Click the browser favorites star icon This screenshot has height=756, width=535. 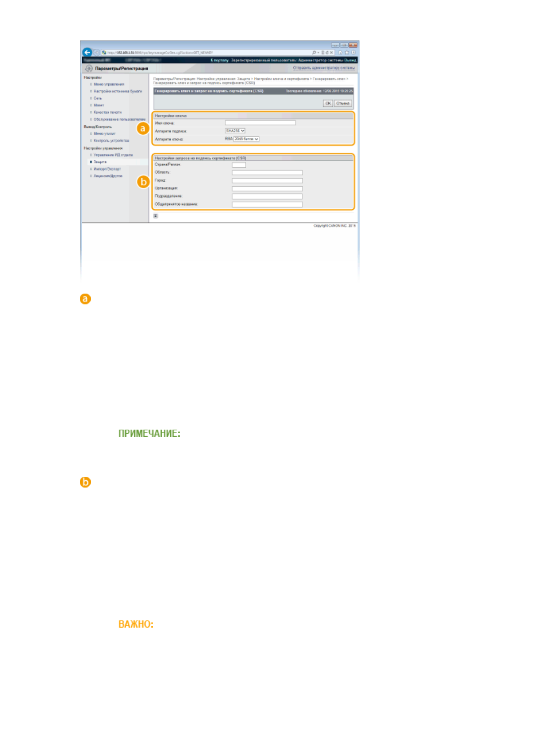347,53
